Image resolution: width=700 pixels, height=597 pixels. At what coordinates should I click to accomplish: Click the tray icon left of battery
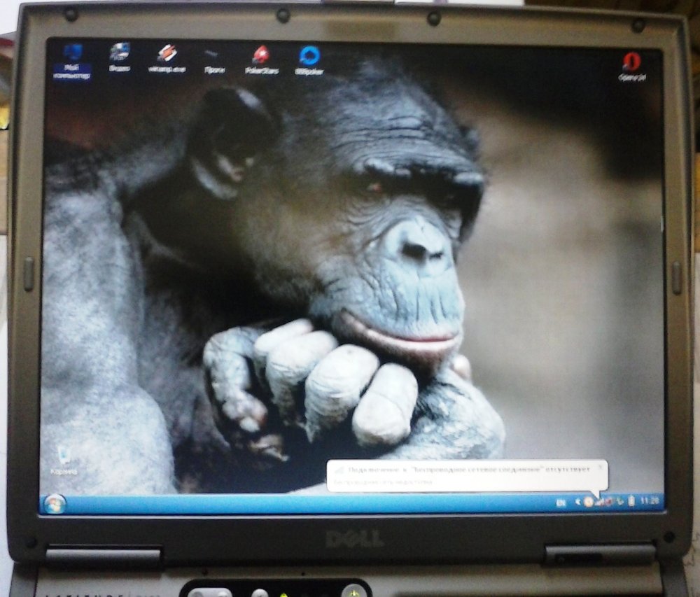[x=620, y=501]
